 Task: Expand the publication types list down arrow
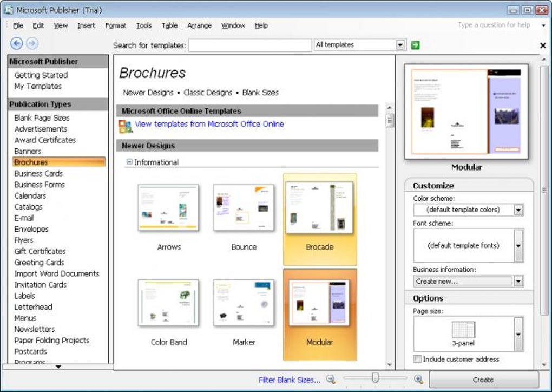(58, 367)
